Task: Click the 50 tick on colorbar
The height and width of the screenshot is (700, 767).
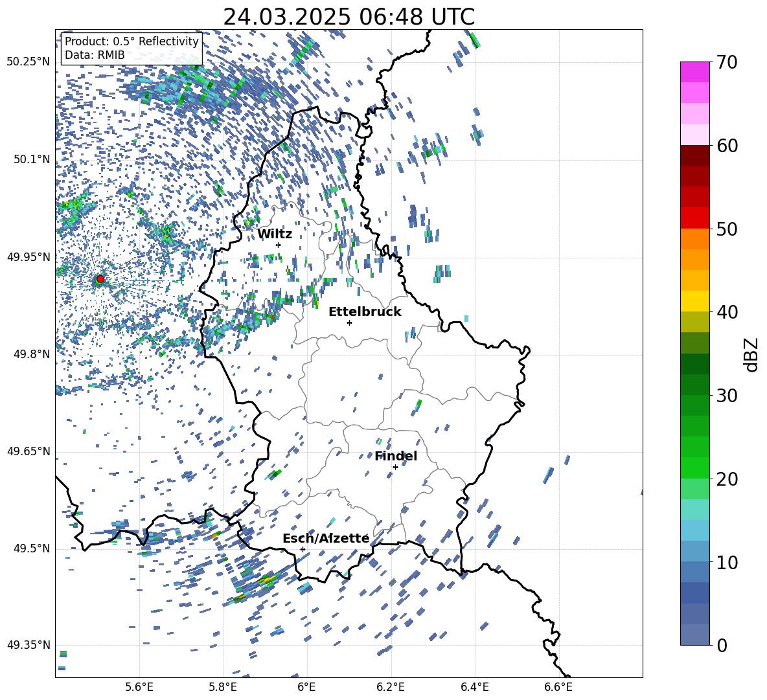Action: [726, 229]
